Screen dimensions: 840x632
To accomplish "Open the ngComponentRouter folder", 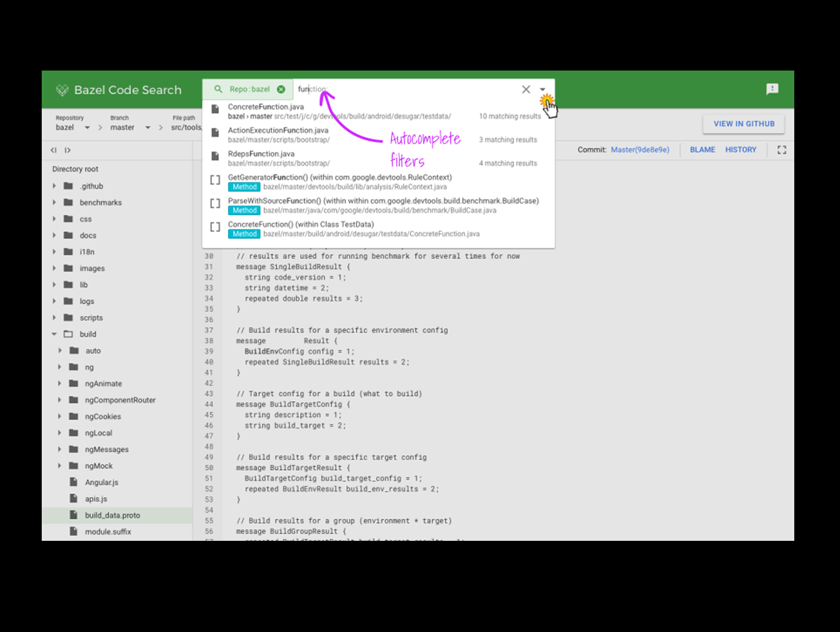I will pyautogui.click(x=120, y=400).
